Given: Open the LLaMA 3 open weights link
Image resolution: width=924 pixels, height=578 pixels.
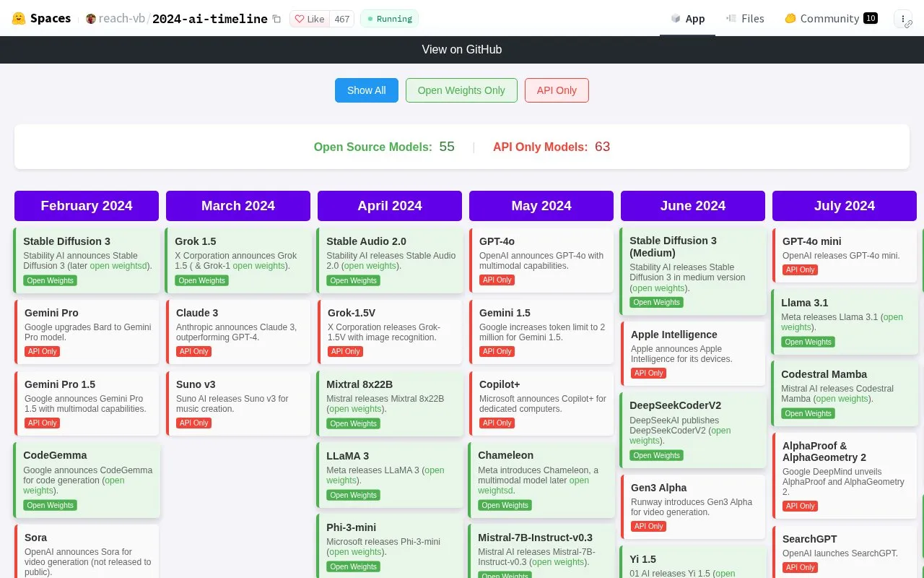Looking at the screenshot, I should click(385, 475).
